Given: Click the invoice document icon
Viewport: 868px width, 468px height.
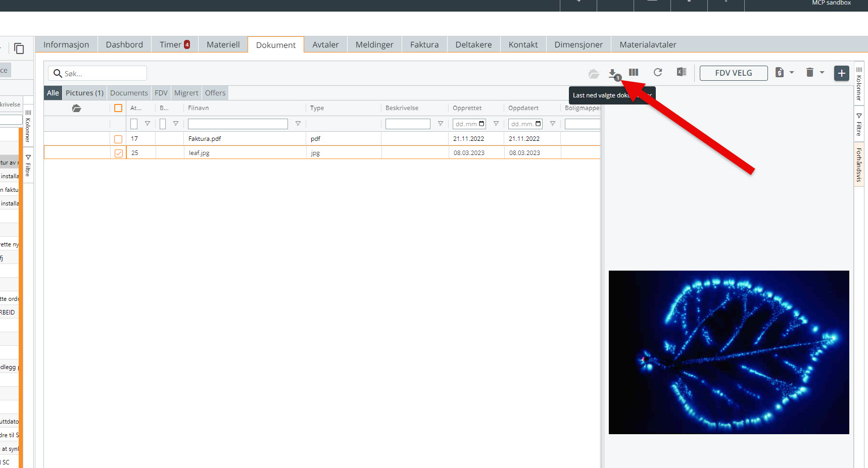Looking at the screenshot, I should tap(780, 72).
